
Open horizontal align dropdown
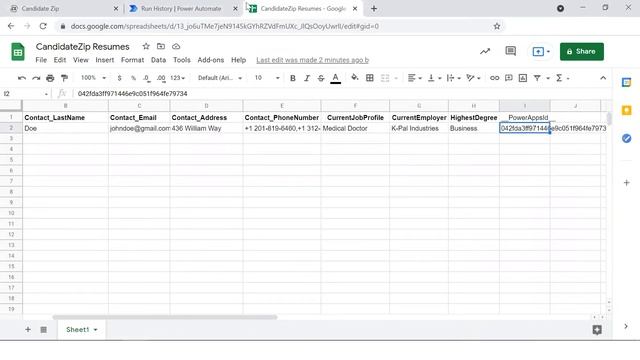[414, 78]
